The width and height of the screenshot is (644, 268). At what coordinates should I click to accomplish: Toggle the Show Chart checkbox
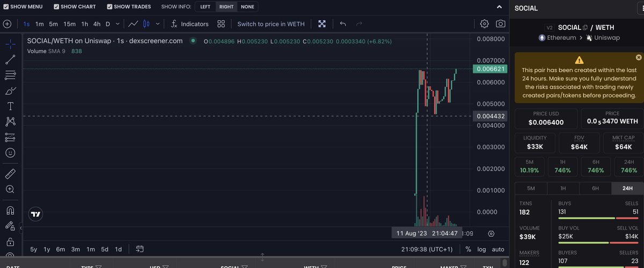pos(56,7)
